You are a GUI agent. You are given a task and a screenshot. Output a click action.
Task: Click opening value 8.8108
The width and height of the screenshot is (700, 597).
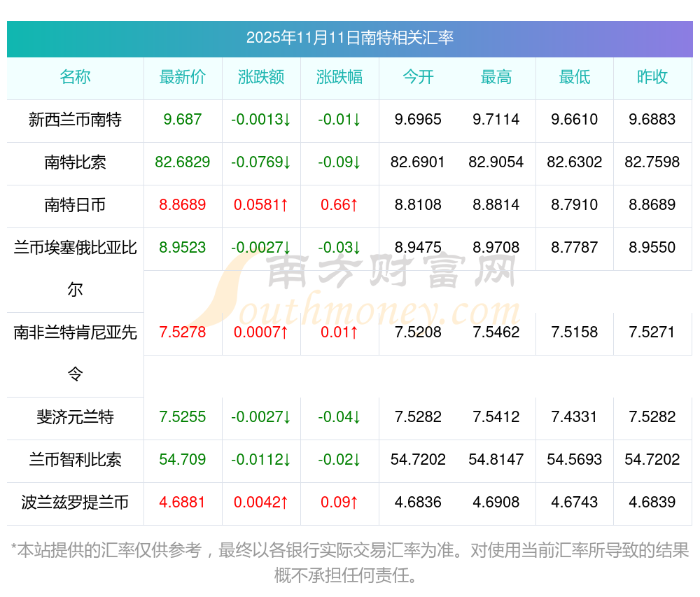(x=418, y=205)
